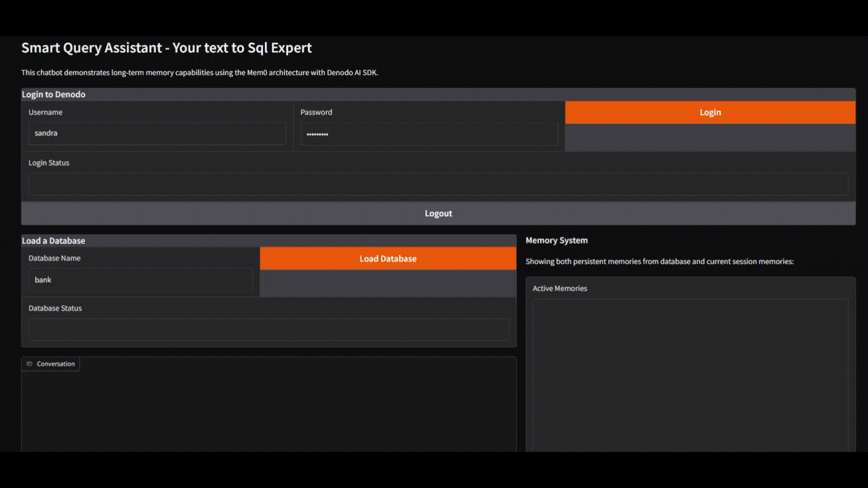Click inside the Active Memories text area
Screen dimensions: 868x488
pyautogui.click(x=690, y=375)
